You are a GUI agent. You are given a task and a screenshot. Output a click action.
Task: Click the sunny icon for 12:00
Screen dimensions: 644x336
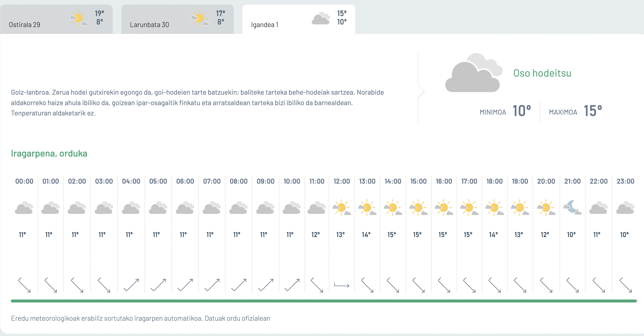point(342,208)
